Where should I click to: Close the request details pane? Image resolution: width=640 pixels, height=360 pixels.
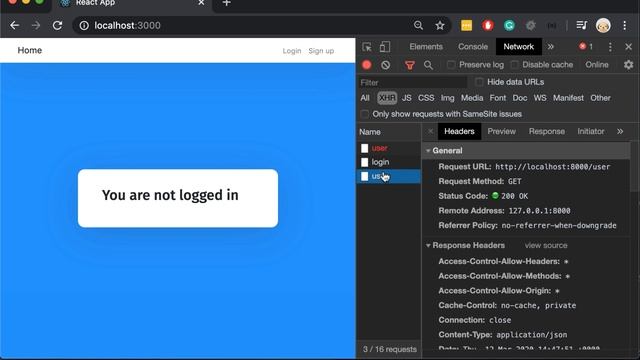pos(430,131)
